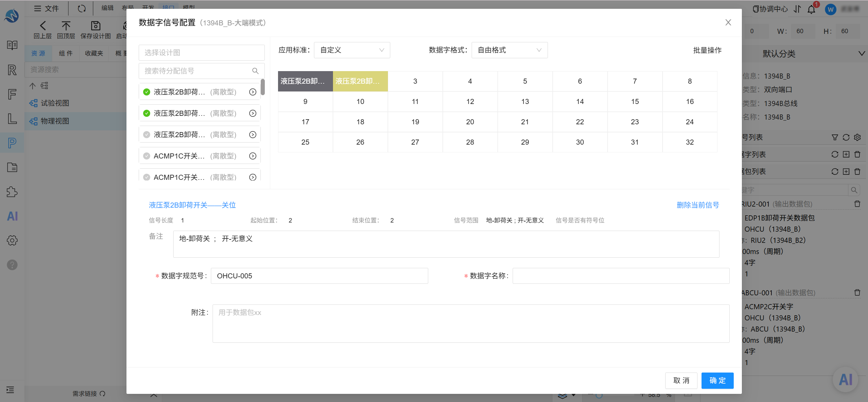Open the 文件 menu
The image size is (868, 402).
(46, 8)
